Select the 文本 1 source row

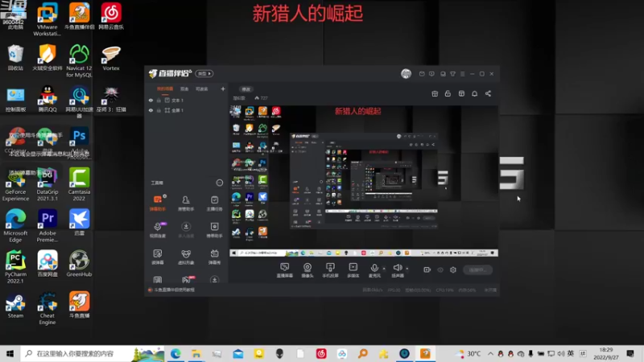186,100
